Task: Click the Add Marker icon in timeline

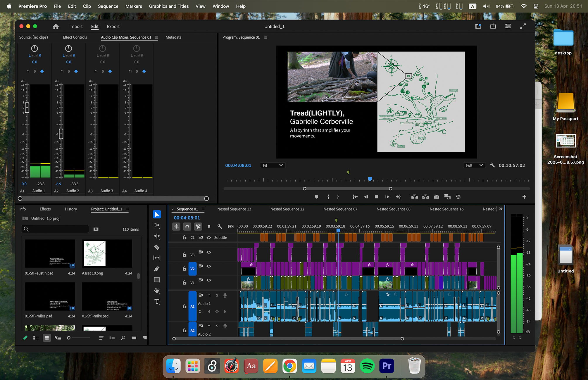Action: coord(209,227)
